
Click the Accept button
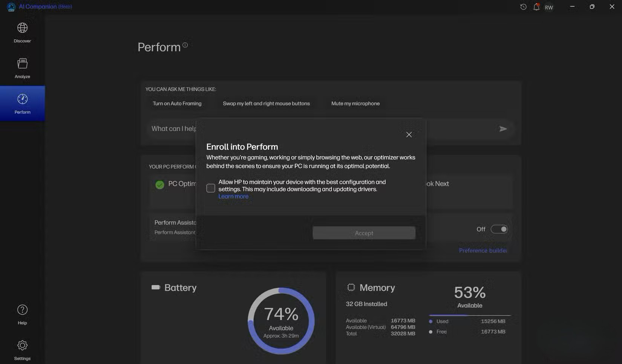coord(364,233)
